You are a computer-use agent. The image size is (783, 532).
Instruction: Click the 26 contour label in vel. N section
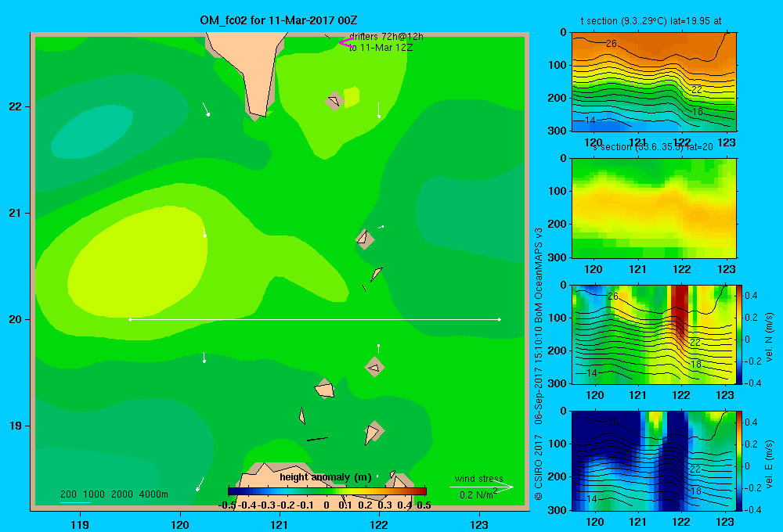click(613, 297)
